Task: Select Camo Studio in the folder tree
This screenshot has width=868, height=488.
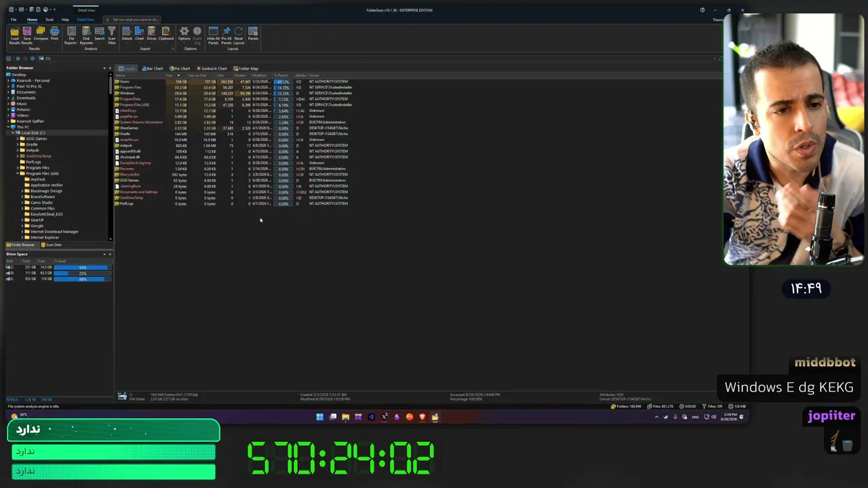Action: (41, 203)
